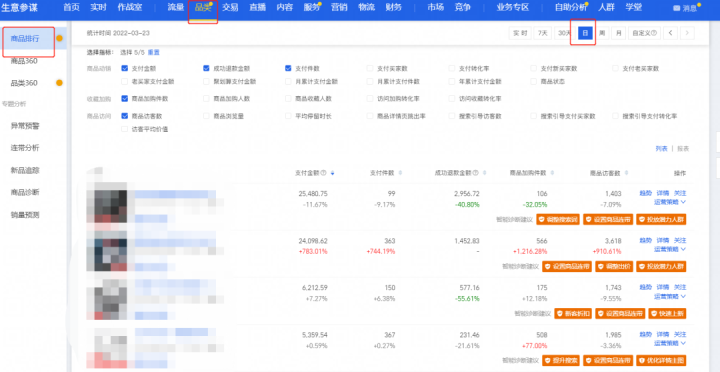Expand 运营策略 for the 25,480.75 row
The width and height of the screenshot is (720, 372).
[670, 202]
